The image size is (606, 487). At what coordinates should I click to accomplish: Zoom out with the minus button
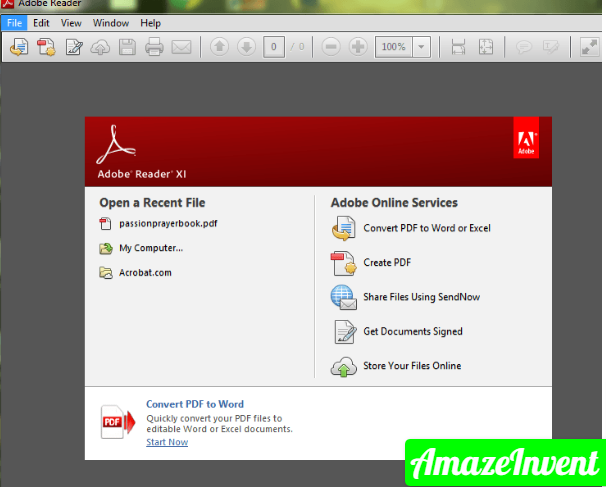tap(331, 47)
